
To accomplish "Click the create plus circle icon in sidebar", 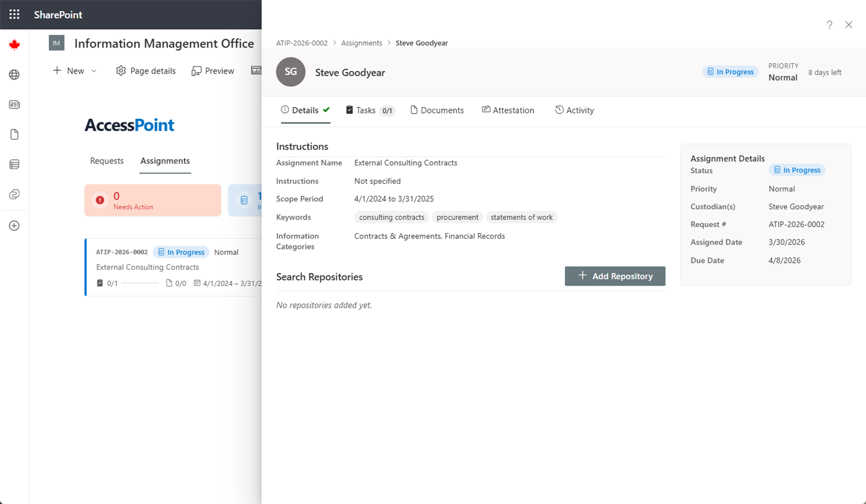I will pyautogui.click(x=15, y=226).
